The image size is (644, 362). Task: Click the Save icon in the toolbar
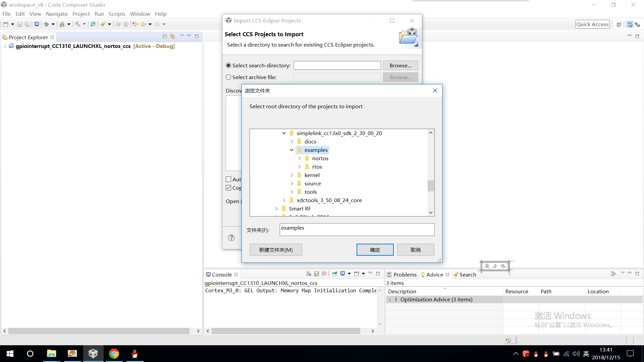(x=19, y=24)
